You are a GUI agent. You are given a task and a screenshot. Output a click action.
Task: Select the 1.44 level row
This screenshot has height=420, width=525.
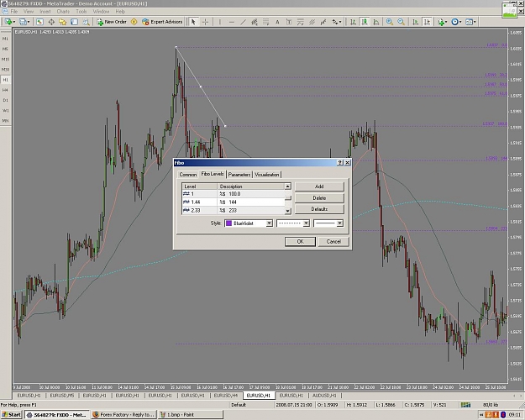(234, 202)
